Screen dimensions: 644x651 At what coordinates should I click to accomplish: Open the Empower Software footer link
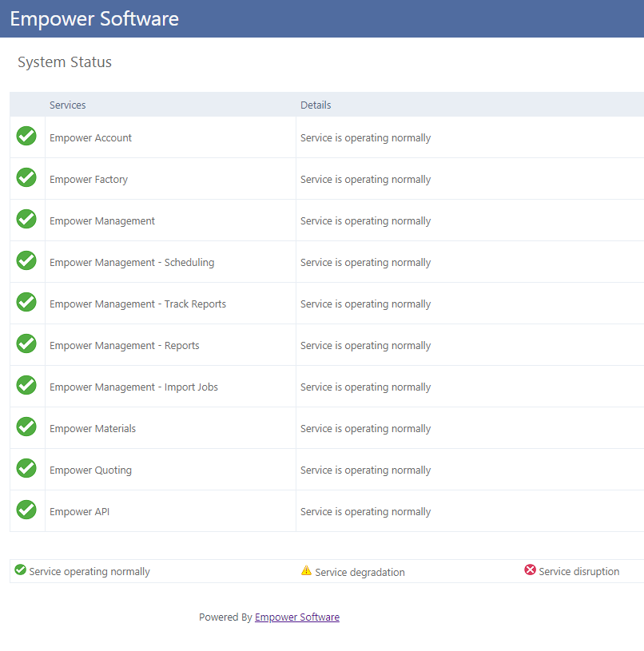coord(297,617)
